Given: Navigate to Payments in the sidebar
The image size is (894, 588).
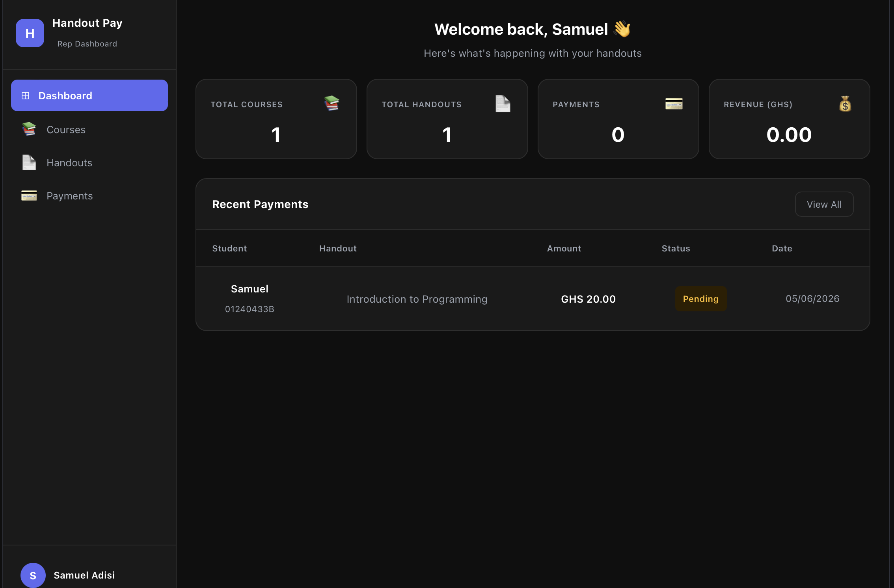Looking at the screenshot, I should tap(89, 195).
